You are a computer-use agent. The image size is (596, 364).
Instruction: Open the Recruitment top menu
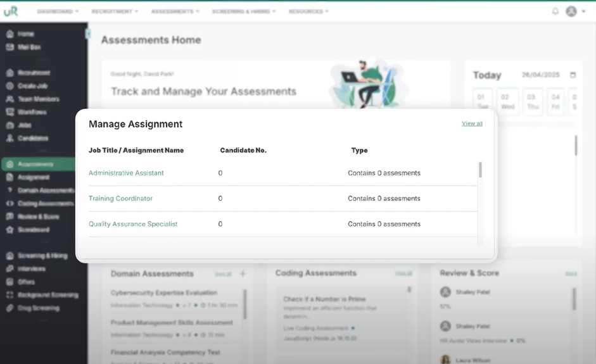click(115, 11)
